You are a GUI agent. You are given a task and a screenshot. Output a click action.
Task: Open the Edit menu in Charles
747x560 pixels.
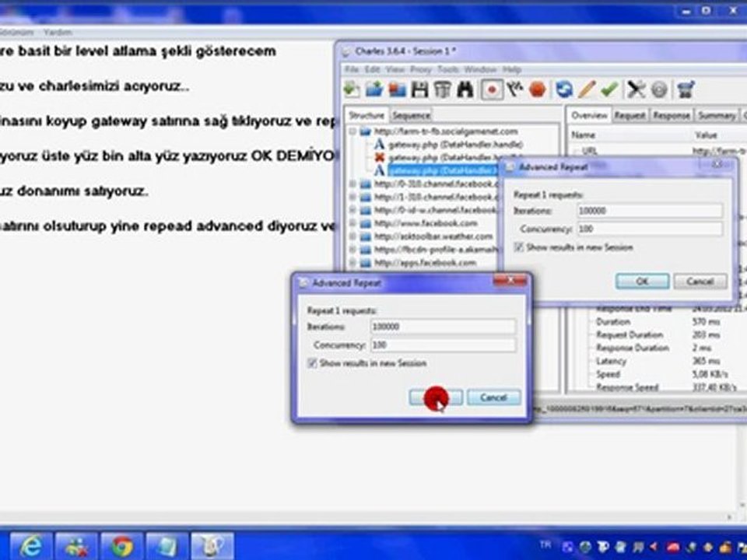(x=372, y=69)
